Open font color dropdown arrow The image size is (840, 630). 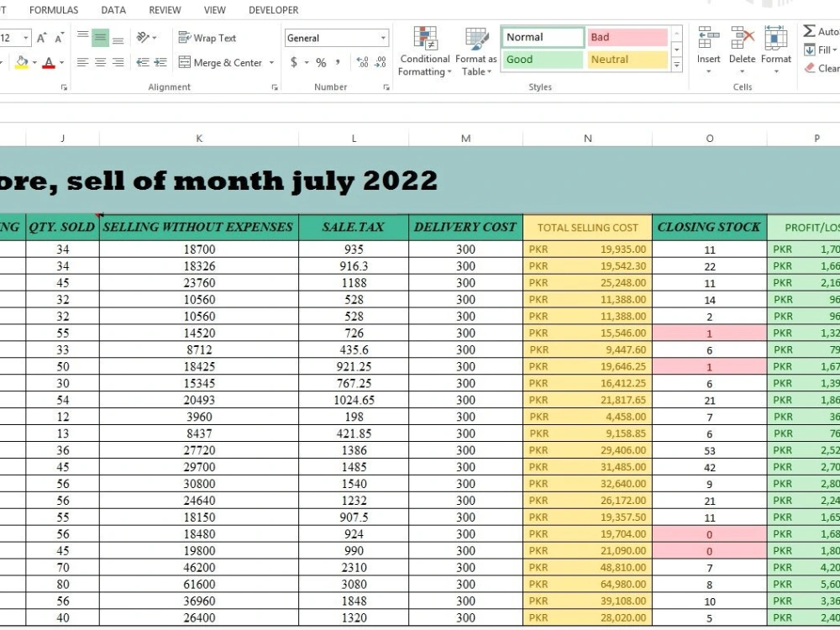[61, 63]
